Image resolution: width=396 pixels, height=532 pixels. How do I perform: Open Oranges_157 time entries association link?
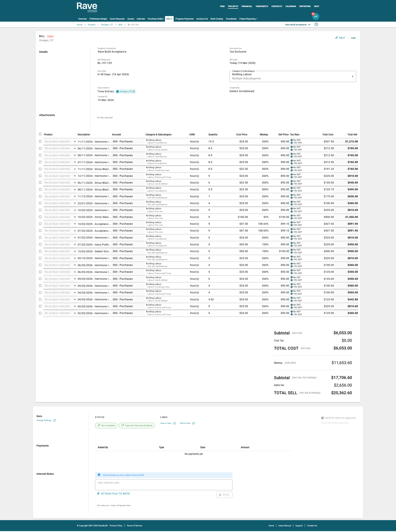tap(126, 91)
